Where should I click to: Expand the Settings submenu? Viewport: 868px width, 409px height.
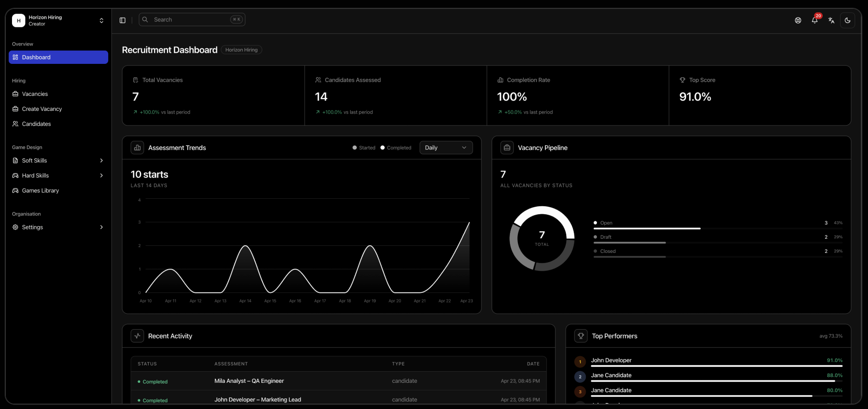(59, 227)
